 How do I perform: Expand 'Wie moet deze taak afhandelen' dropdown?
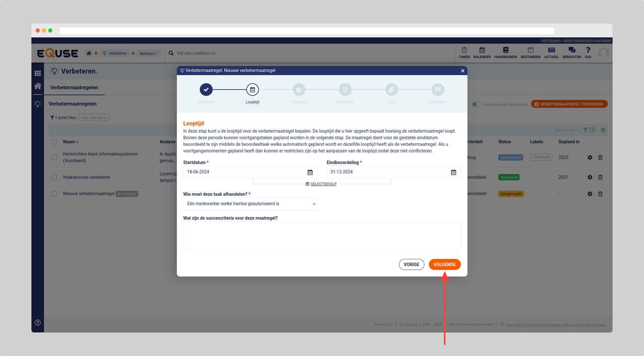[250, 204]
